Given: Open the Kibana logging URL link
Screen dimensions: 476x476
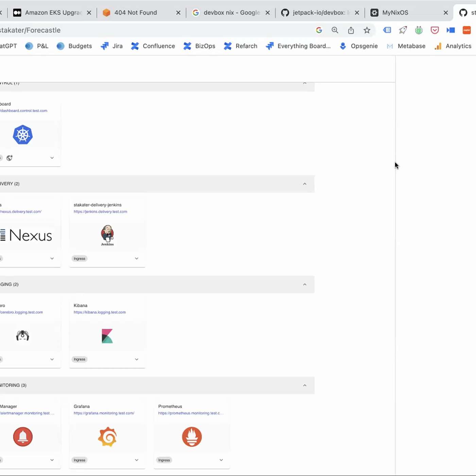Looking at the screenshot, I should [x=100, y=312].
